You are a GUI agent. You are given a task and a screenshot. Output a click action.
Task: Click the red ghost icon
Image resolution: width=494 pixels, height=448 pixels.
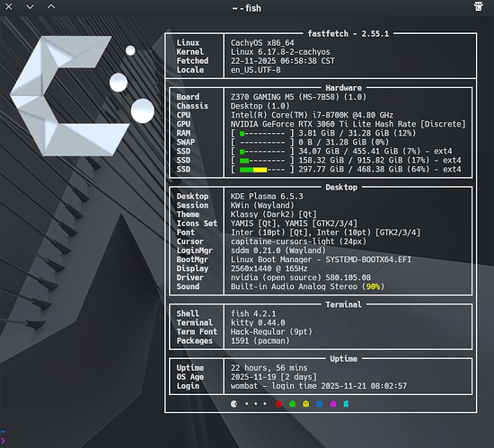pyautogui.click(x=278, y=404)
